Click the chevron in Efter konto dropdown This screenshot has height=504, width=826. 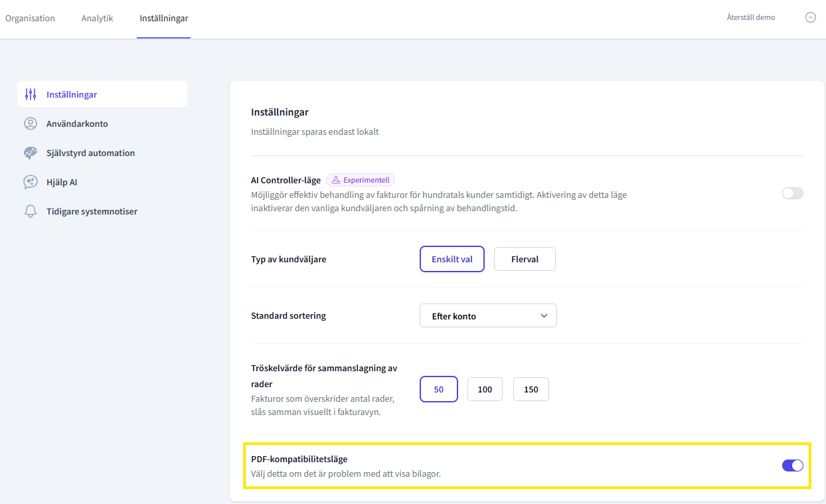544,316
